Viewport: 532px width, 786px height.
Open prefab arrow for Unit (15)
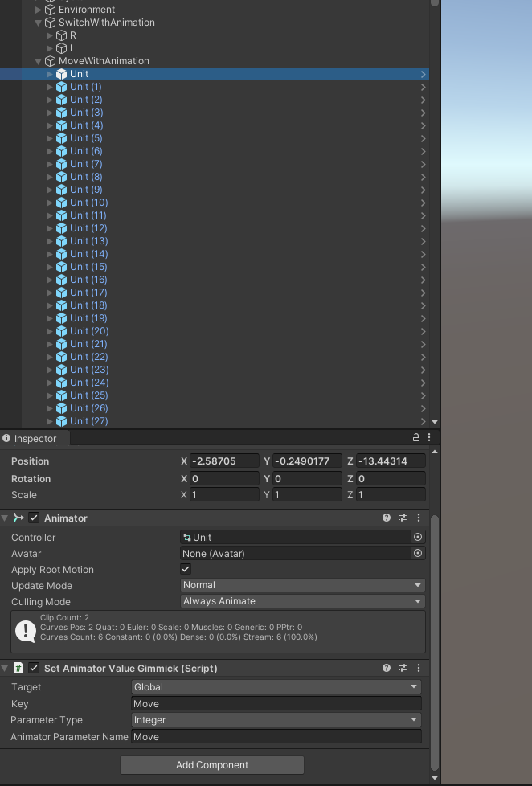pos(424,267)
